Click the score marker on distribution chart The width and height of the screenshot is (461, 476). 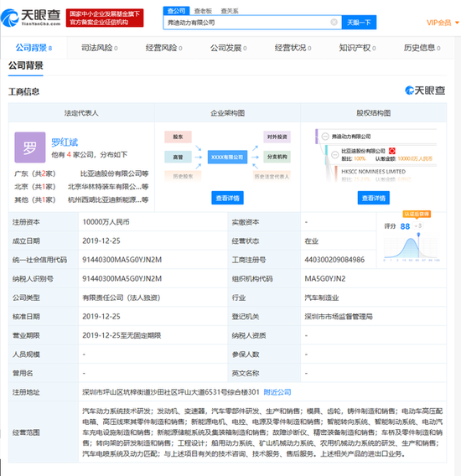(418, 235)
